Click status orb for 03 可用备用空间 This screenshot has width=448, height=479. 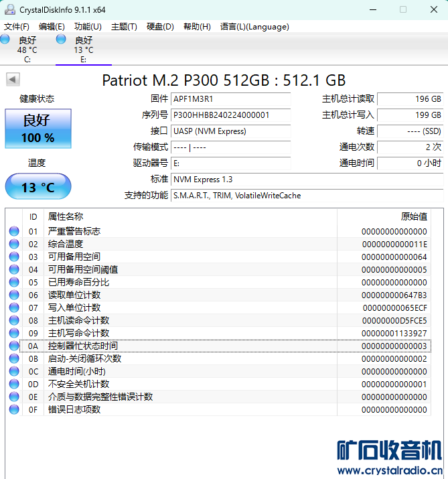pyautogui.click(x=14, y=257)
